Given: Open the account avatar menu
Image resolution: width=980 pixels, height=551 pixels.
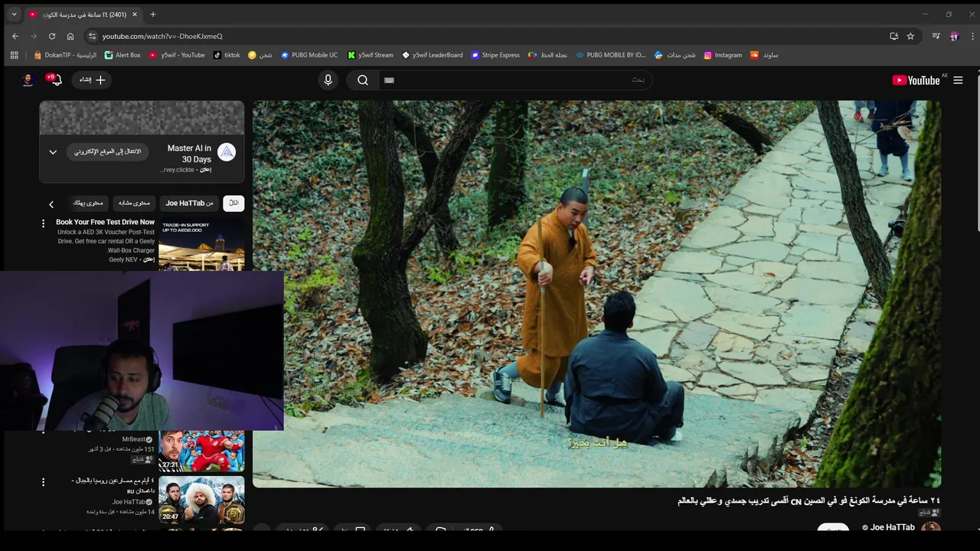Looking at the screenshot, I should coord(28,80).
